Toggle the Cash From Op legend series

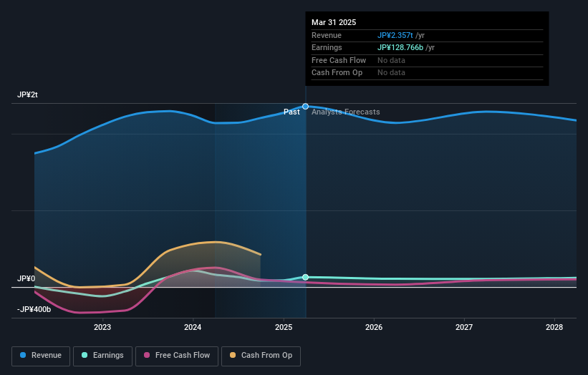261,356
